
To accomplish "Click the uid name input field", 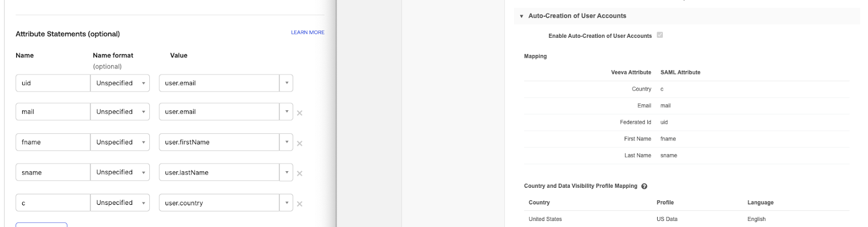I will pos(53,83).
